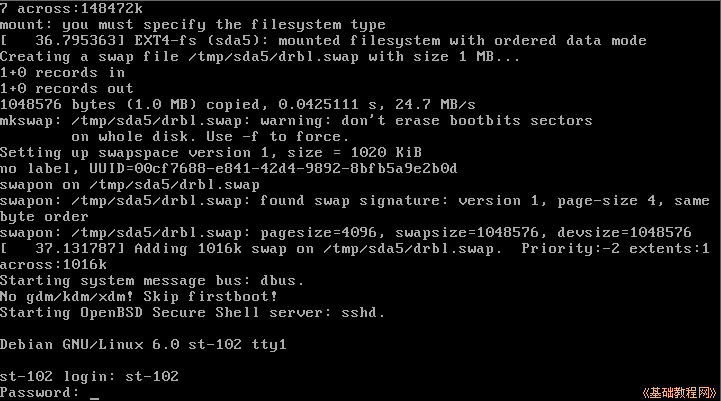Click the 'Starting OpenBSD Secure Shell server' line
Viewport: 721px width, 401px height.
pos(192,313)
